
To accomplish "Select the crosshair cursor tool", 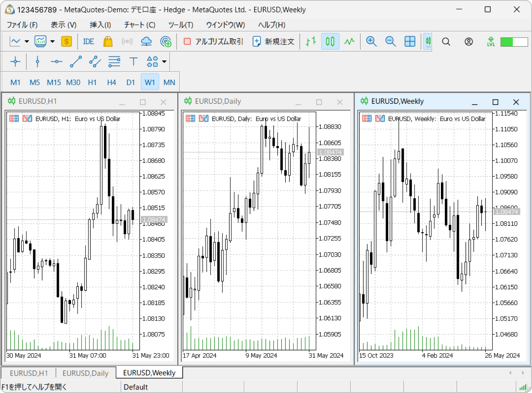I will pyautogui.click(x=15, y=62).
